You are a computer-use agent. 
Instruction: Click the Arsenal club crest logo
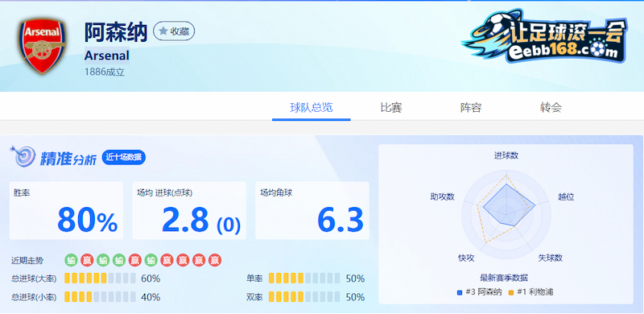click(x=43, y=47)
